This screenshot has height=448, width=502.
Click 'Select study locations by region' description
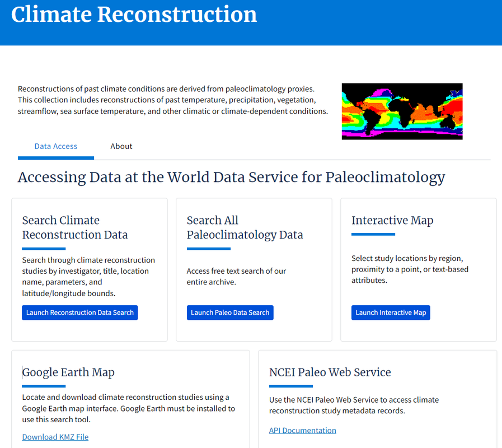(x=410, y=269)
